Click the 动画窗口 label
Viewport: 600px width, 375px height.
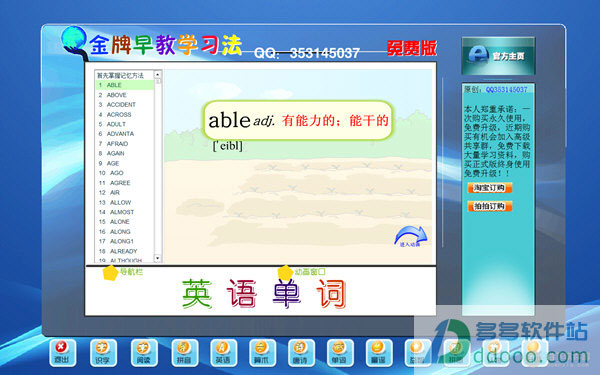click(310, 272)
